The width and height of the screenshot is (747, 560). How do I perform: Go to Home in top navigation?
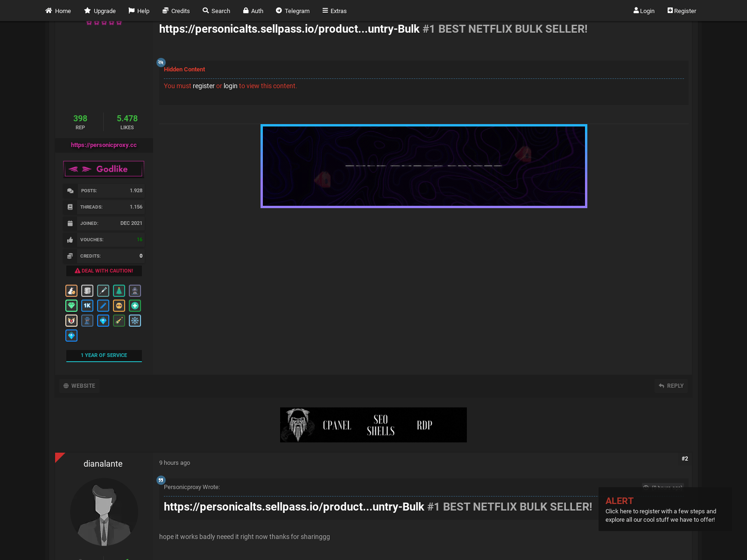[58, 11]
